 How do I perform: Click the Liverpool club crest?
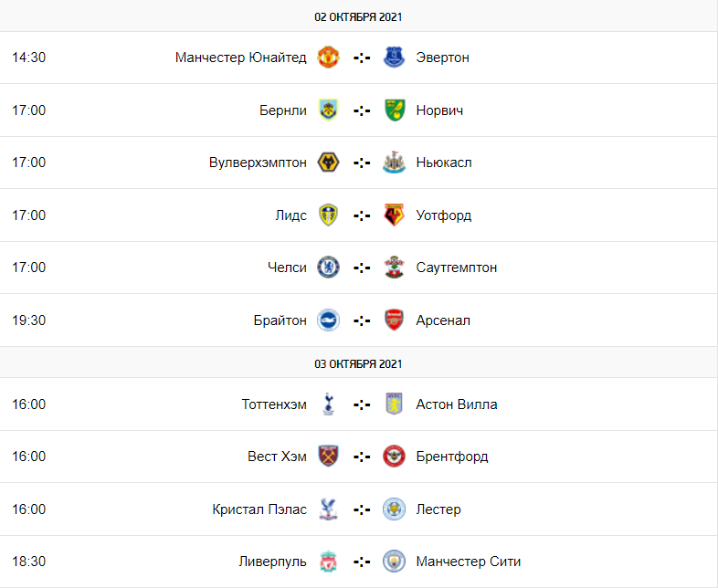click(x=328, y=562)
